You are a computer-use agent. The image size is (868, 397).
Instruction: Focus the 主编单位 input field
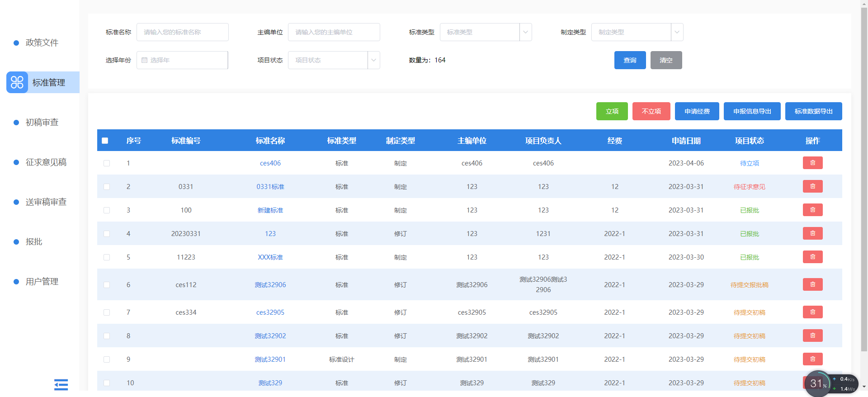pos(334,32)
